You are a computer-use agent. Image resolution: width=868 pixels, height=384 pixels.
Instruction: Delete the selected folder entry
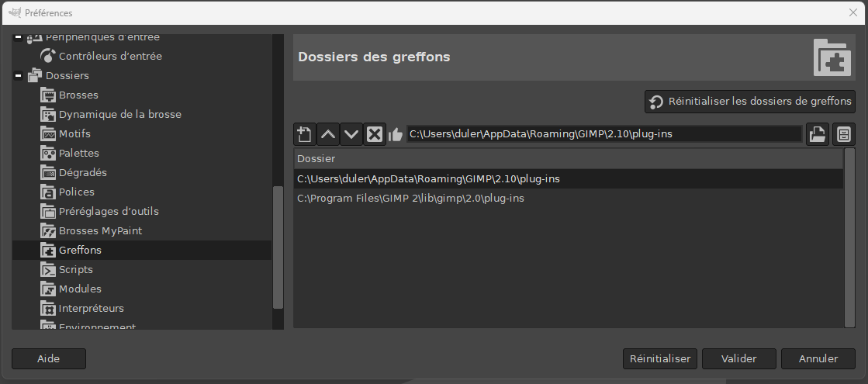[x=374, y=134]
